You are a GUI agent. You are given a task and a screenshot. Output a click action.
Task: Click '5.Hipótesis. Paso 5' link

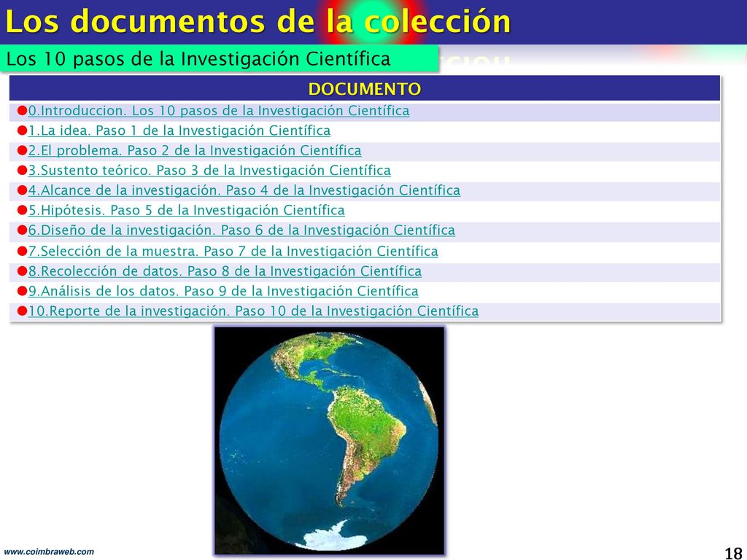coord(186,211)
